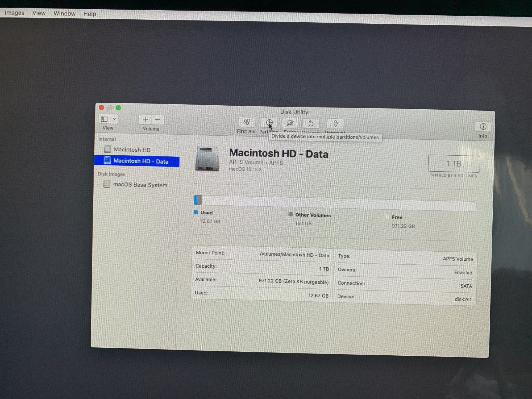Click the 16.1 GB other volumes value
The width and height of the screenshot is (532, 399).
303,223
